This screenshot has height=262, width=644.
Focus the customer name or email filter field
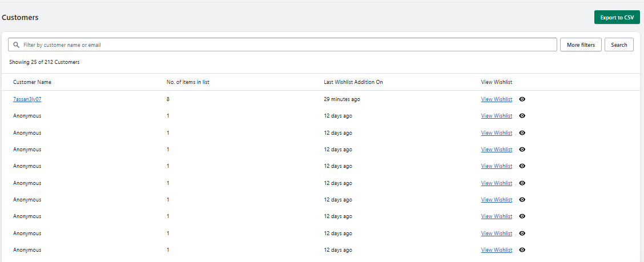[283, 45]
